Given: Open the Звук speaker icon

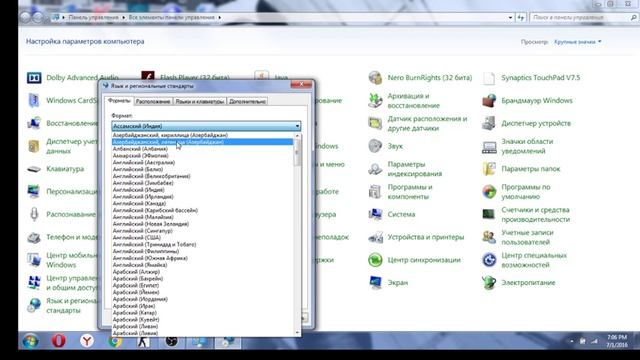Looking at the screenshot, I should point(375,146).
